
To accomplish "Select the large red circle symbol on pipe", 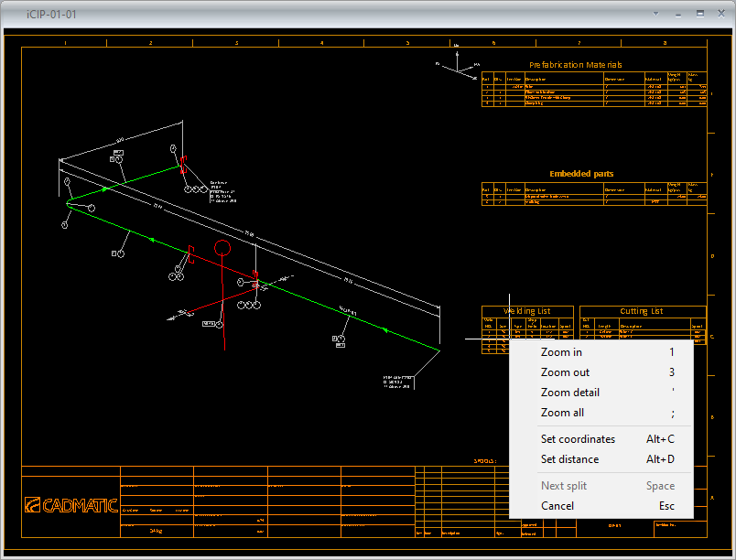I will 222,248.
